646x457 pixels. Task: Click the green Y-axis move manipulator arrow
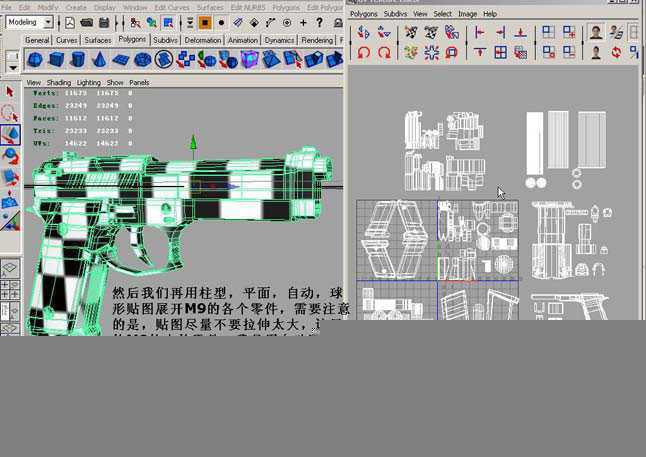tap(193, 143)
